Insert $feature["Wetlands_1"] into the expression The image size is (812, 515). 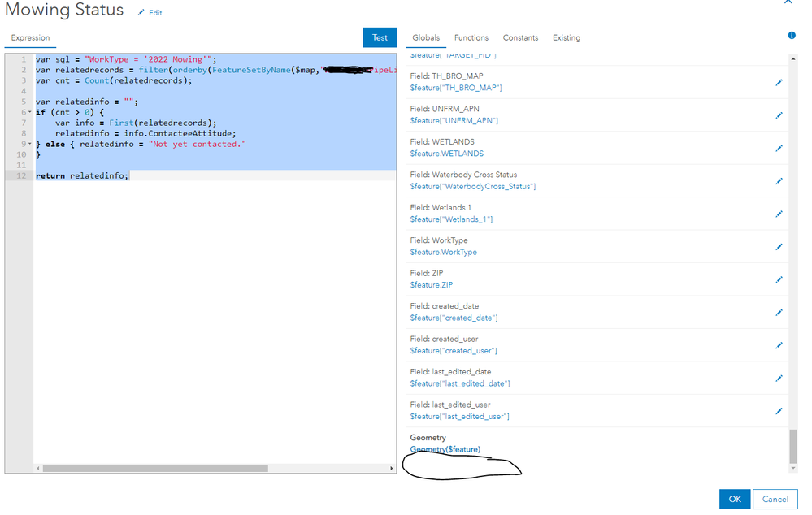[x=452, y=219]
